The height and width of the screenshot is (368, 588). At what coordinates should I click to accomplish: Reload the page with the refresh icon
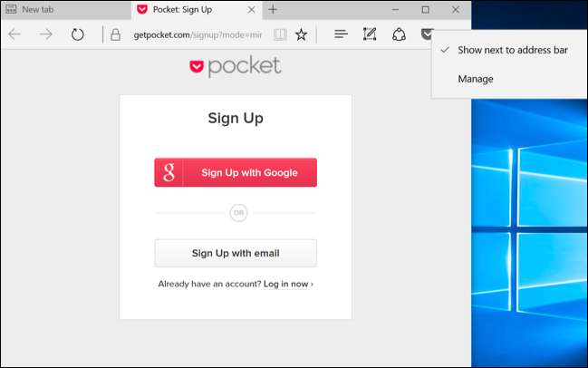coord(78,34)
